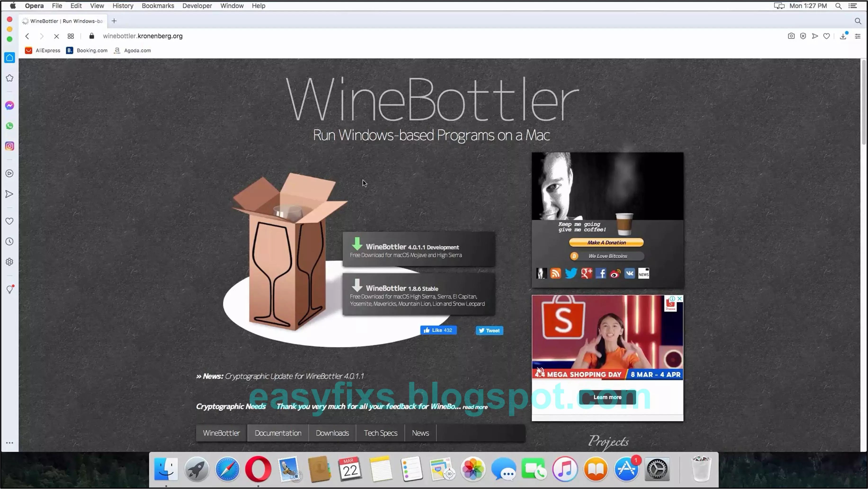Open the Speed Dial grid button
Image resolution: width=868 pixels, height=489 pixels.
[x=71, y=36]
